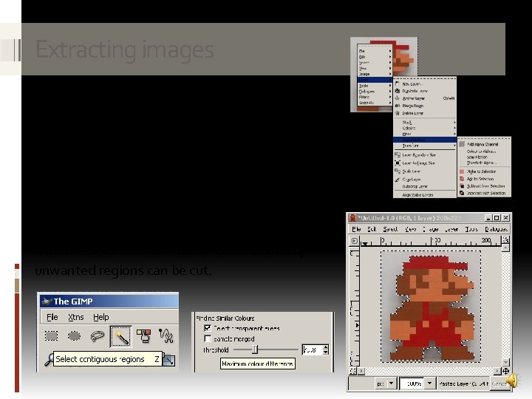532x399 pixels.
Task: Open Help menu in The GIMP toolbox
Action: [100, 317]
